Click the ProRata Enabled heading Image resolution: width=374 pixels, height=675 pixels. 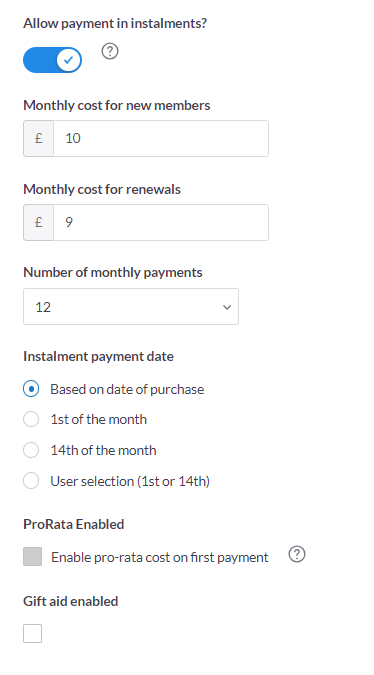[x=74, y=524]
